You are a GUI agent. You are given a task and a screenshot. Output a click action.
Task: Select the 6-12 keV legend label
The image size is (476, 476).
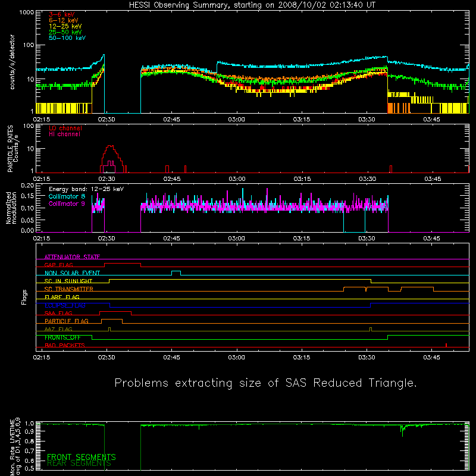(63, 20)
